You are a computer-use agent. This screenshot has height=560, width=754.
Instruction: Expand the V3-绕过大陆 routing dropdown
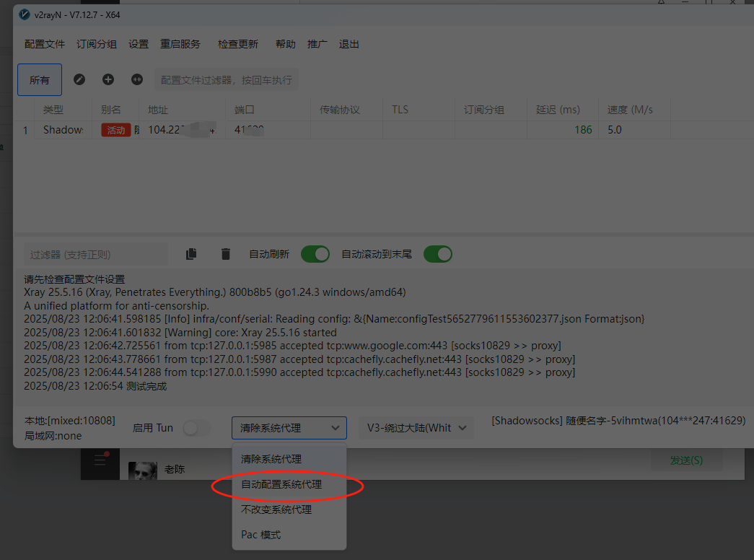pyautogui.click(x=416, y=428)
